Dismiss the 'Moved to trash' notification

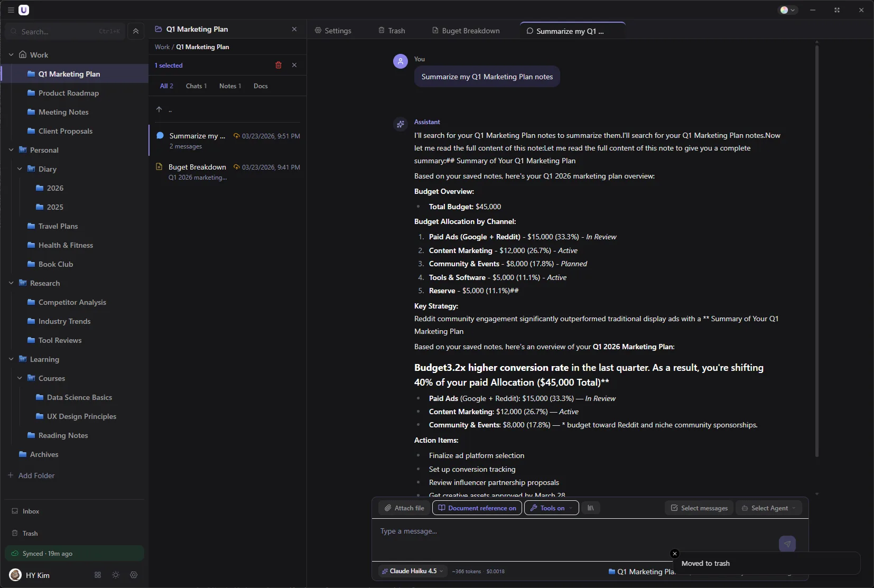[x=674, y=554]
